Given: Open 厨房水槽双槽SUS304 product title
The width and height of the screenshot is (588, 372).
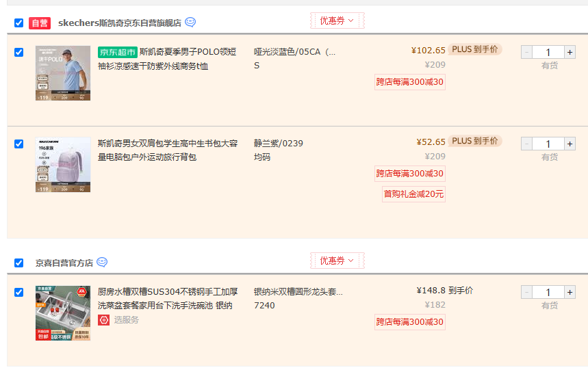Looking at the screenshot, I should (168, 299).
